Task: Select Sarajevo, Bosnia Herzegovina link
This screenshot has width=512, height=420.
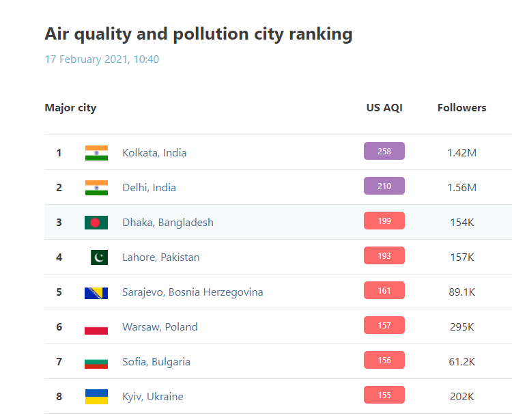Action: pos(193,292)
